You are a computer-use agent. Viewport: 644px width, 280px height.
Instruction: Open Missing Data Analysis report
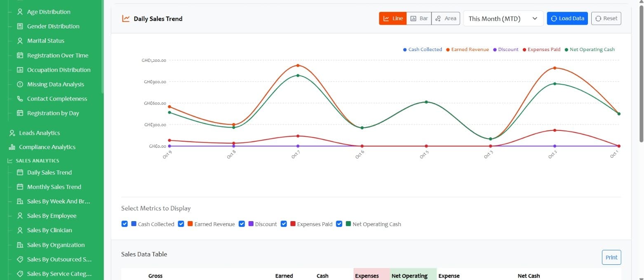pos(56,84)
